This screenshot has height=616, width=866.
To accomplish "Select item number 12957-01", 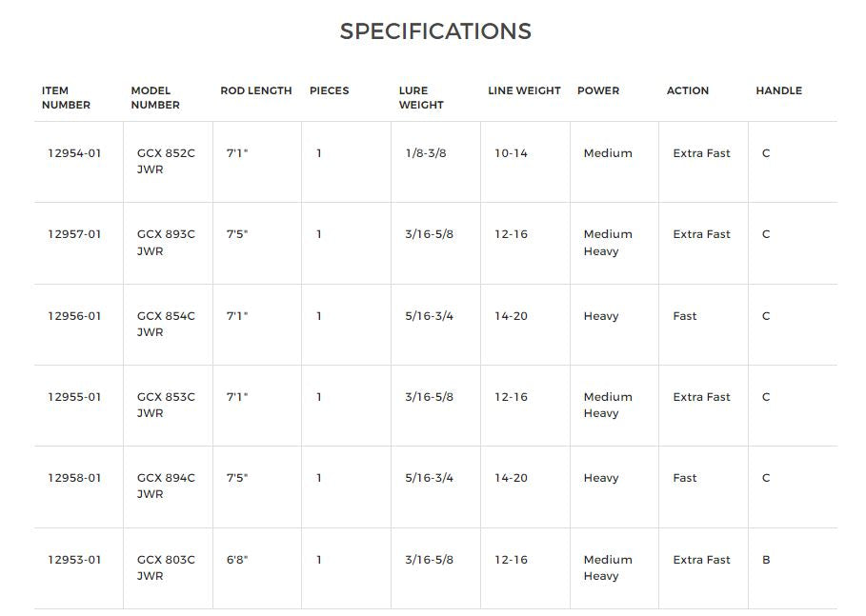I will (74, 234).
